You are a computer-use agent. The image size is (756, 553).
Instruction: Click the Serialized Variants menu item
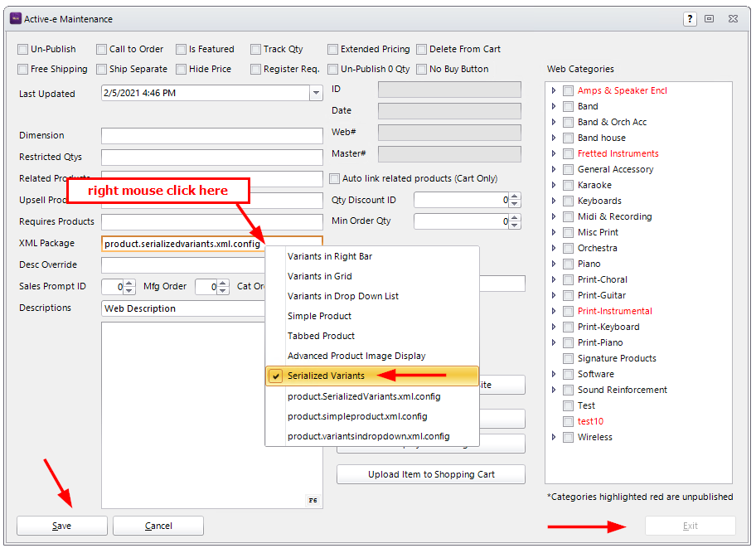[372, 376]
